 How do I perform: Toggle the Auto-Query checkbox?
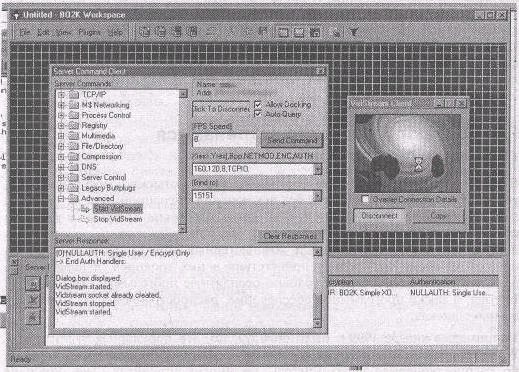(258, 114)
